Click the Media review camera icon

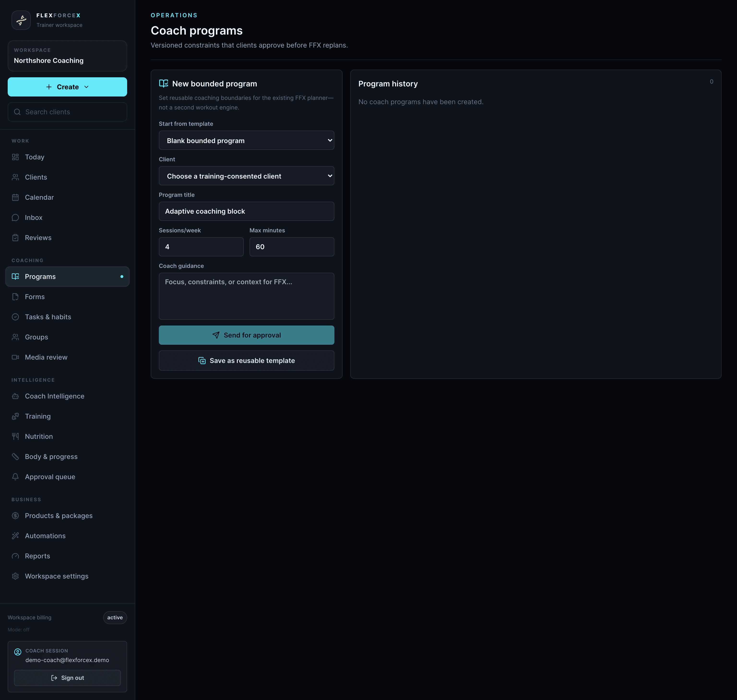pos(15,357)
